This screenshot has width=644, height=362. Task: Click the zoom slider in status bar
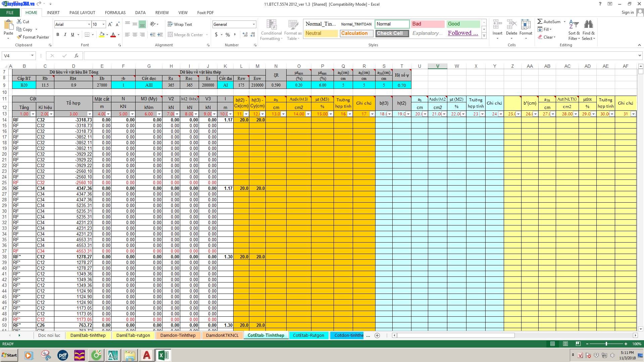pos(606,344)
